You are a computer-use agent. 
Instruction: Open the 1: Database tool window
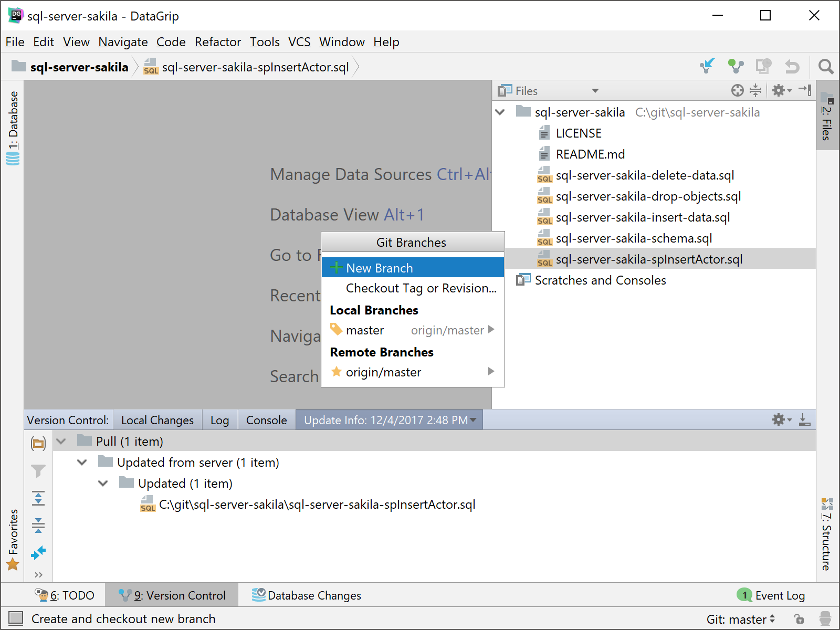tap(13, 128)
